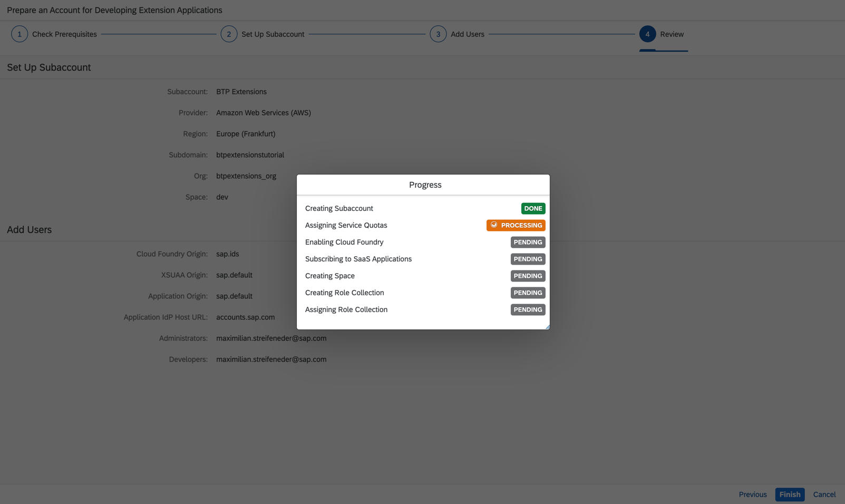This screenshot has width=845, height=504.
Task: Click provider value Amazon Web Services (AWS)
Action: [x=264, y=113]
